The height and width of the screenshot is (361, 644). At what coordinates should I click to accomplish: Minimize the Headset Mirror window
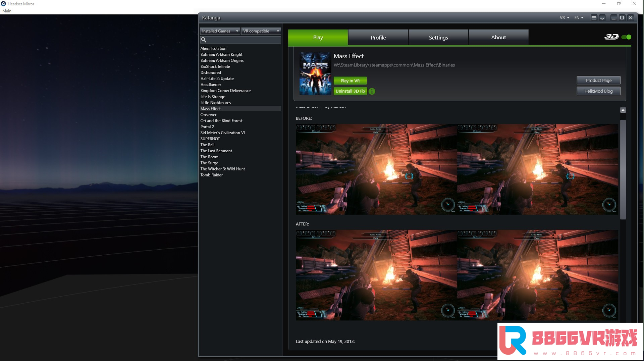(603, 4)
